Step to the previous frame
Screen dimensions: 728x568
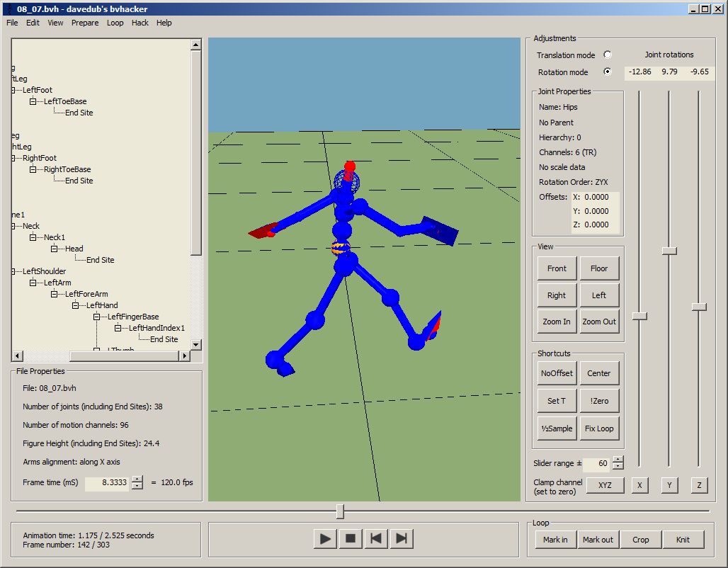[376, 539]
